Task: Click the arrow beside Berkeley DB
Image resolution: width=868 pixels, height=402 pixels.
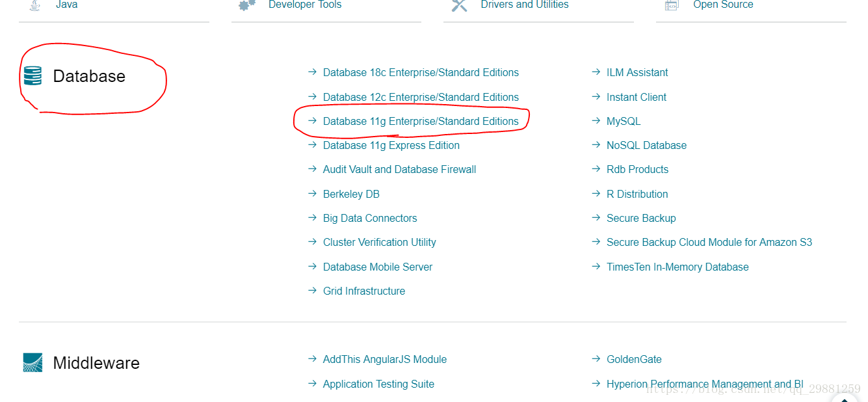Action: coord(312,193)
